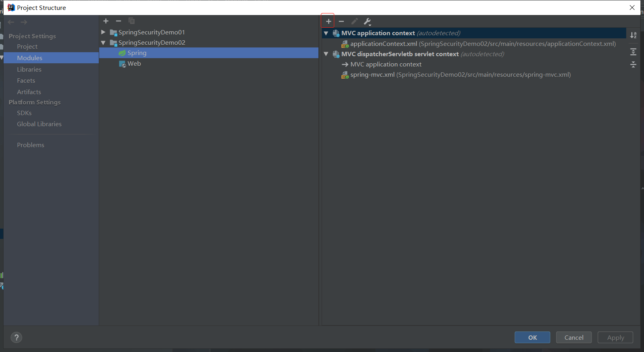Remove the selected Spring context
The image size is (644, 352).
pos(341,21)
